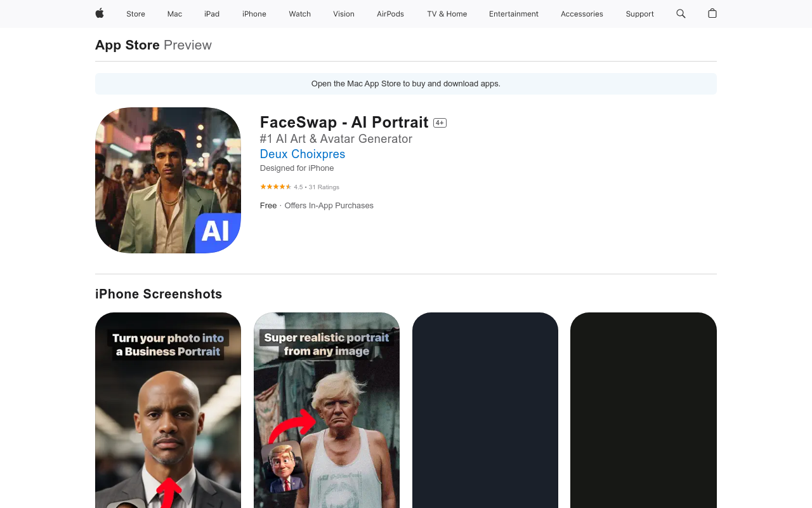Click the Open the Mac App Store banner
Viewport: 812px width, 508px height.
point(406,84)
